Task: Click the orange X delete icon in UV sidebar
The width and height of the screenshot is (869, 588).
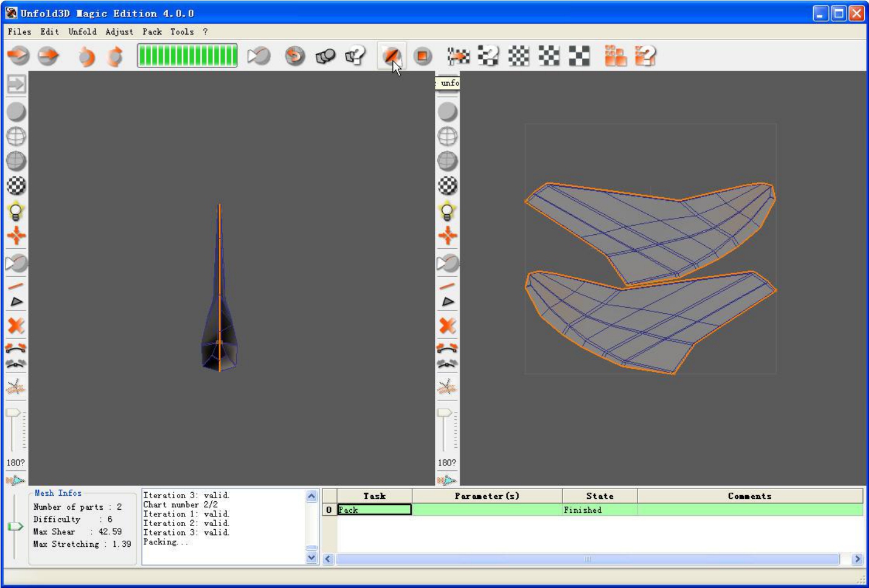Action: click(448, 326)
